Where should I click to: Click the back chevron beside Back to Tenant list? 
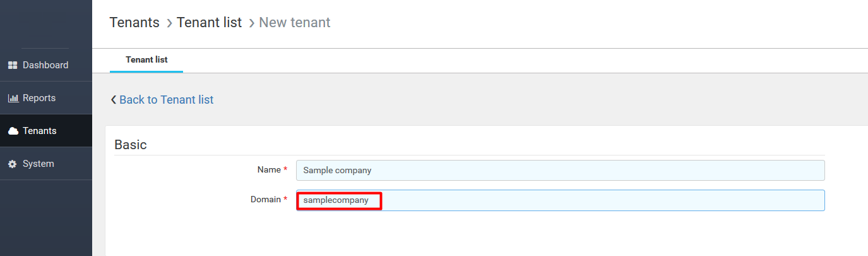[x=114, y=99]
